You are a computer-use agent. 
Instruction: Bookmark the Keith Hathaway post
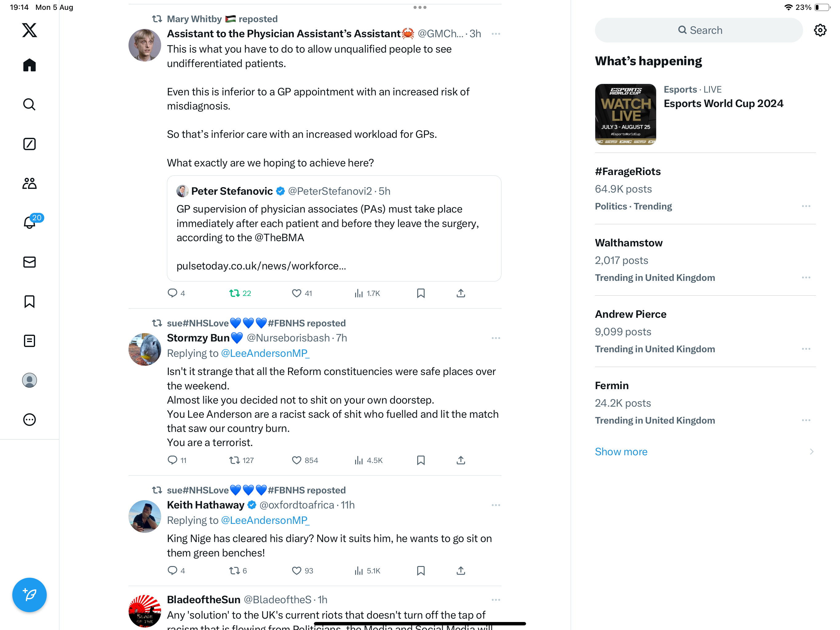421,570
